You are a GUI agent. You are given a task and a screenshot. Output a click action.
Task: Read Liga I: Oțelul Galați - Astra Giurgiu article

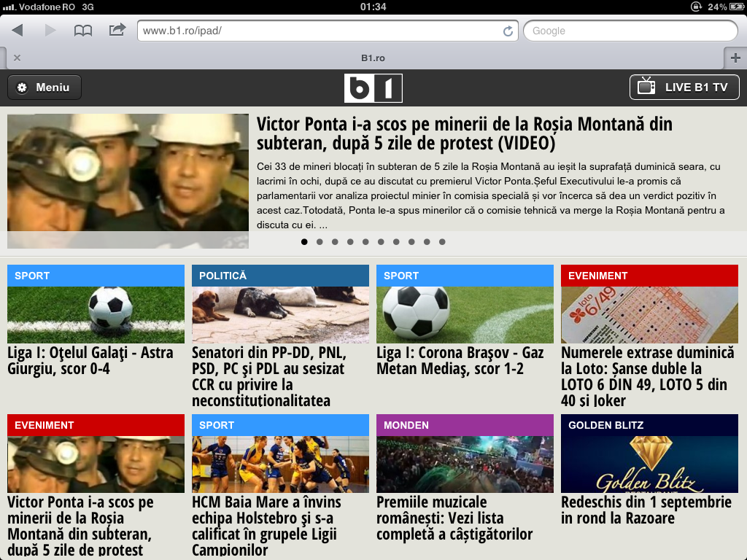(x=90, y=360)
